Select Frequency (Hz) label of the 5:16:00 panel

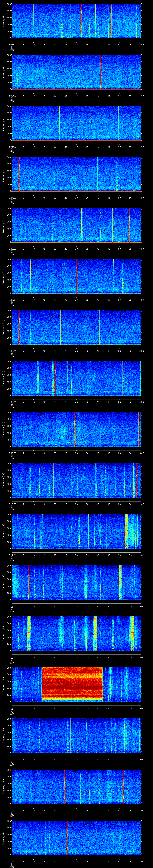[3, 787]
